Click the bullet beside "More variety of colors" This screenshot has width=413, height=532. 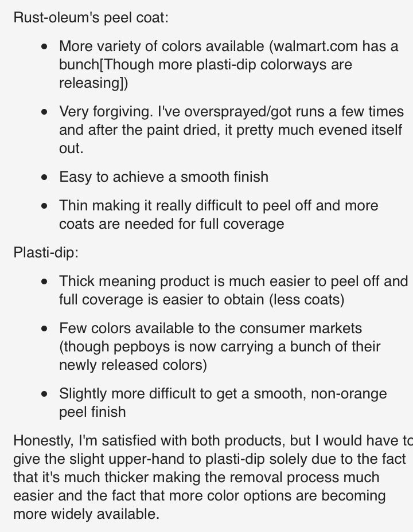tap(44, 47)
